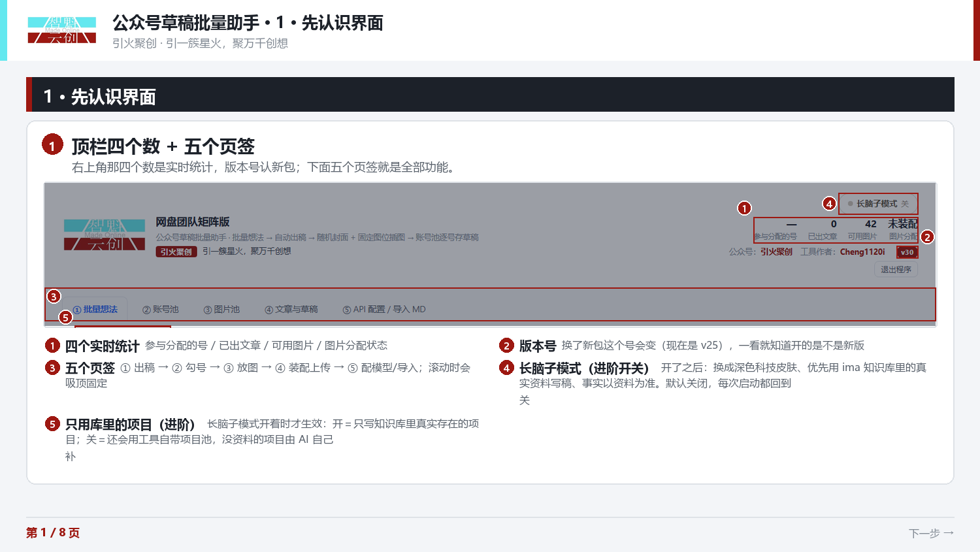Open the ① 批量想法 tab

click(x=95, y=310)
